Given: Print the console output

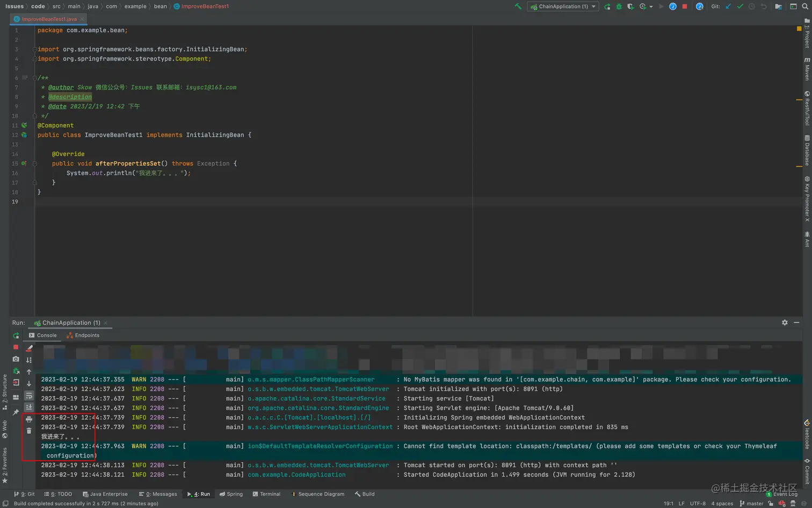Looking at the screenshot, I should (29, 419).
